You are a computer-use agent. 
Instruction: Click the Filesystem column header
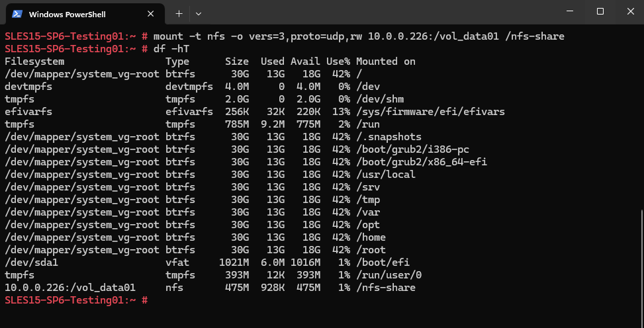(x=34, y=61)
